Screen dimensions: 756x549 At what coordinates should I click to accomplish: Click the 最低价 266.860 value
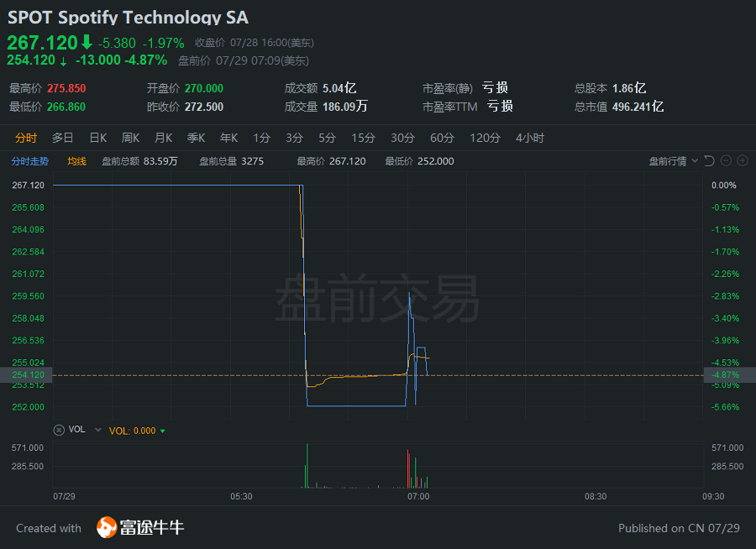[66, 107]
